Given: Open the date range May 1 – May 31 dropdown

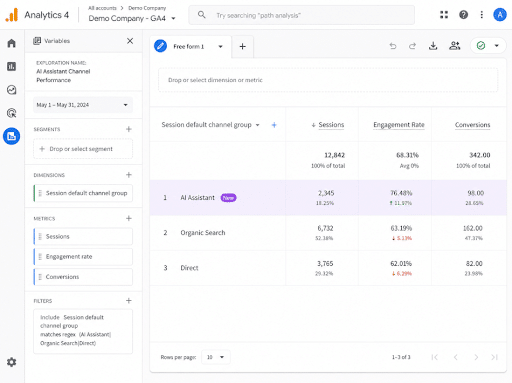Looking at the screenshot, I should pos(83,105).
